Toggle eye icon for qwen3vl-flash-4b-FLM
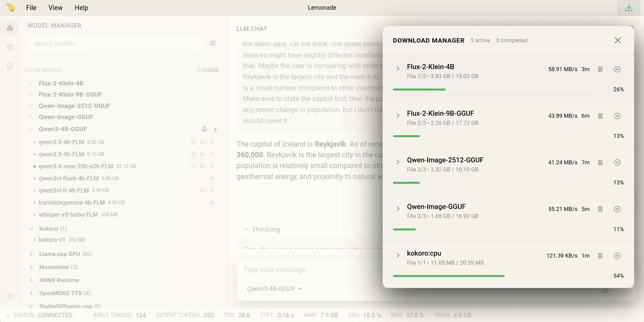 (212, 178)
